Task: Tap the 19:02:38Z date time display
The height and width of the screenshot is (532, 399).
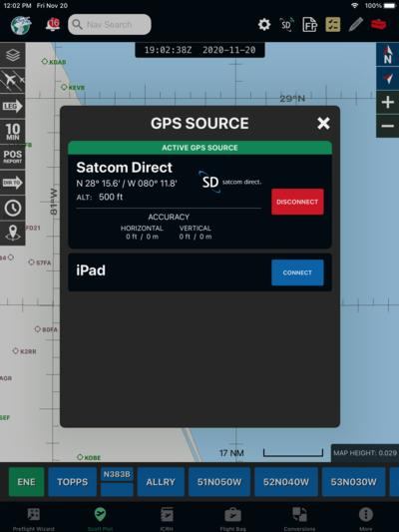Action: point(199,50)
